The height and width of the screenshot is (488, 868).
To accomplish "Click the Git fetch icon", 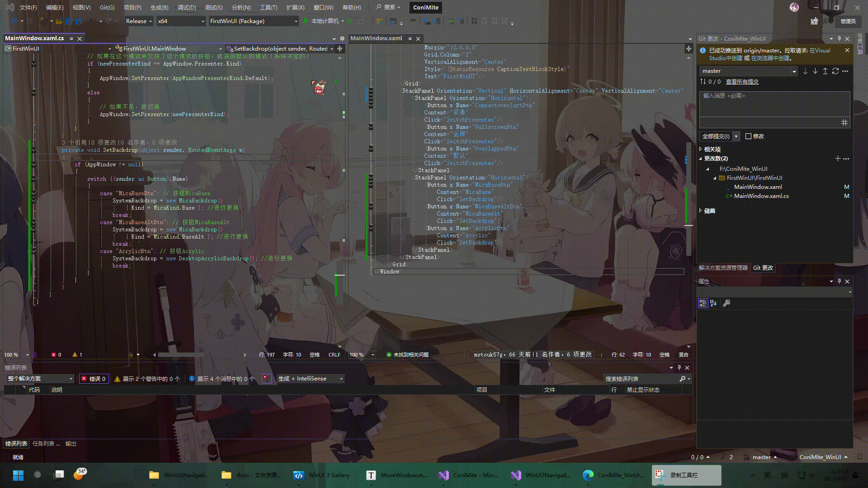I will (x=805, y=71).
